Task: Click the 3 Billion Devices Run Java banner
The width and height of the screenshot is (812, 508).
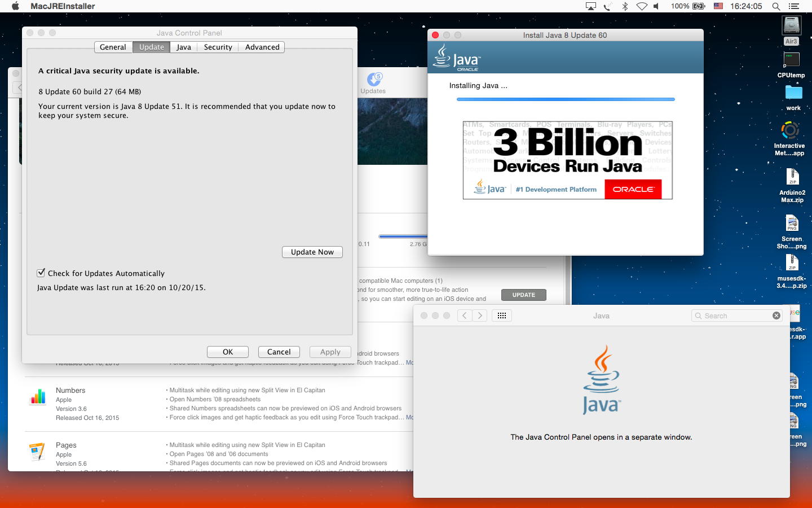Action: click(x=568, y=160)
